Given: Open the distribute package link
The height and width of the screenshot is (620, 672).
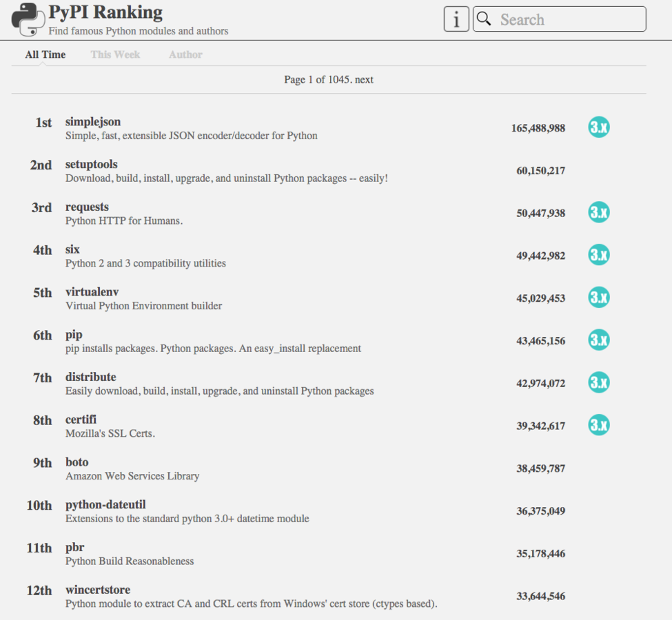Looking at the screenshot, I should 90,377.
